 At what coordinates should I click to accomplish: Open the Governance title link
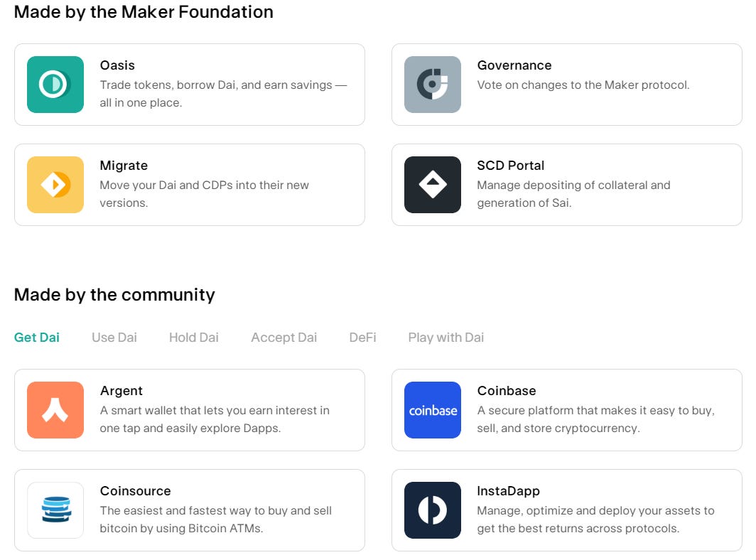click(x=514, y=65)
